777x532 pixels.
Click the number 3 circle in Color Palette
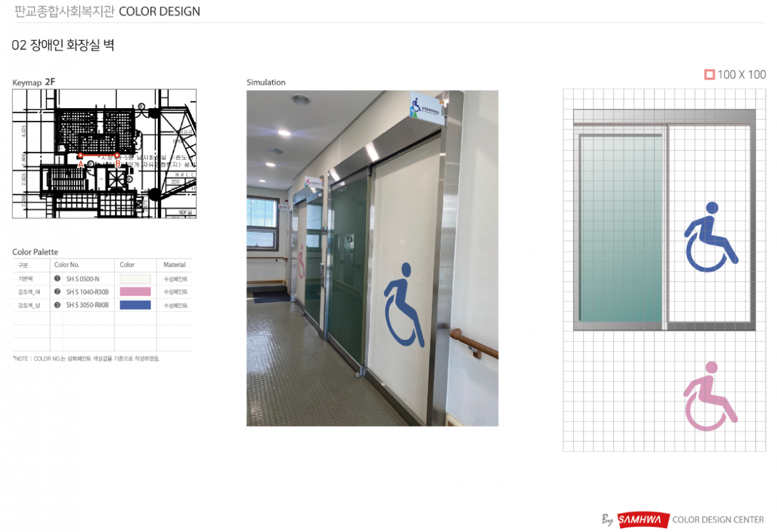57,305
